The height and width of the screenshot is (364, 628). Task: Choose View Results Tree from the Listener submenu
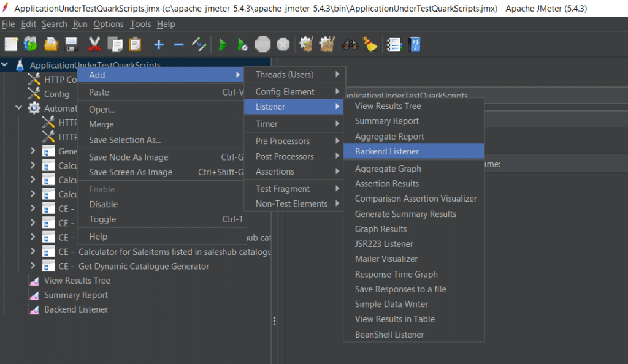point(414,106)
